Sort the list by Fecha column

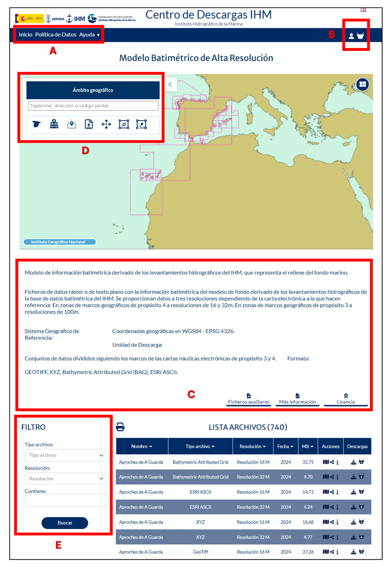tap(285, 446)
